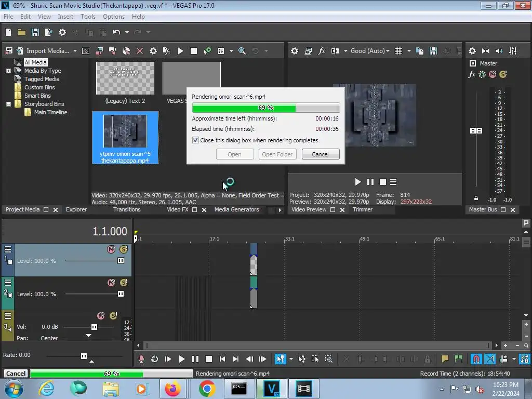Switch to the Media Generators tab
This screenshot has width=532, height=399.
tap(236, 210)
